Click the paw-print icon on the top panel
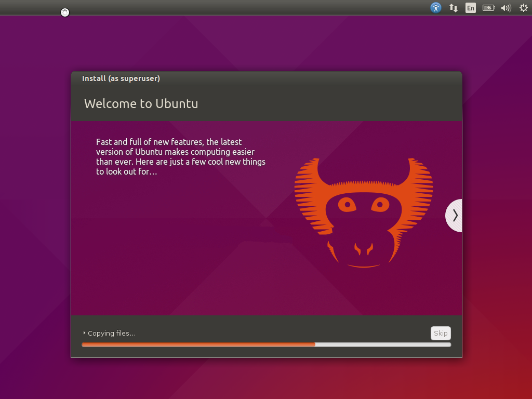Screen dimensions: 532x399 (x=64, y=11)
